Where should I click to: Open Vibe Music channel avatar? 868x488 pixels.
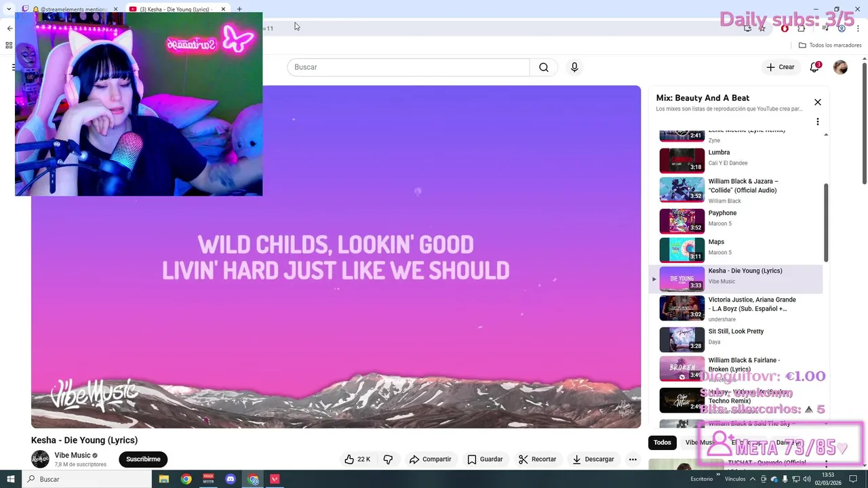tap(40, 459)
